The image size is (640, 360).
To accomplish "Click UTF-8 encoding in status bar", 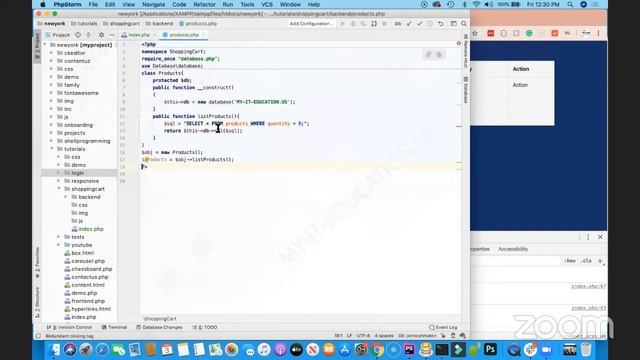I will [363, 336].
